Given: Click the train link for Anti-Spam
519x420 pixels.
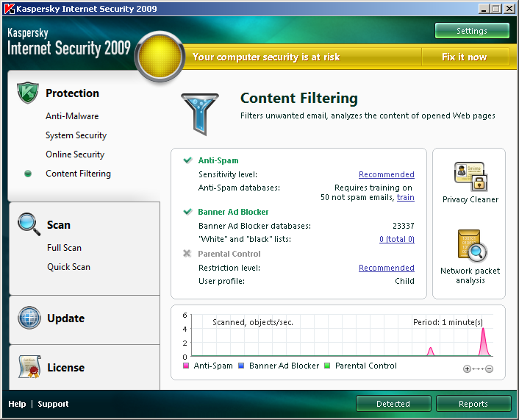Looking at the screenshot, I should pyautogui.click(x=406, y=197).
